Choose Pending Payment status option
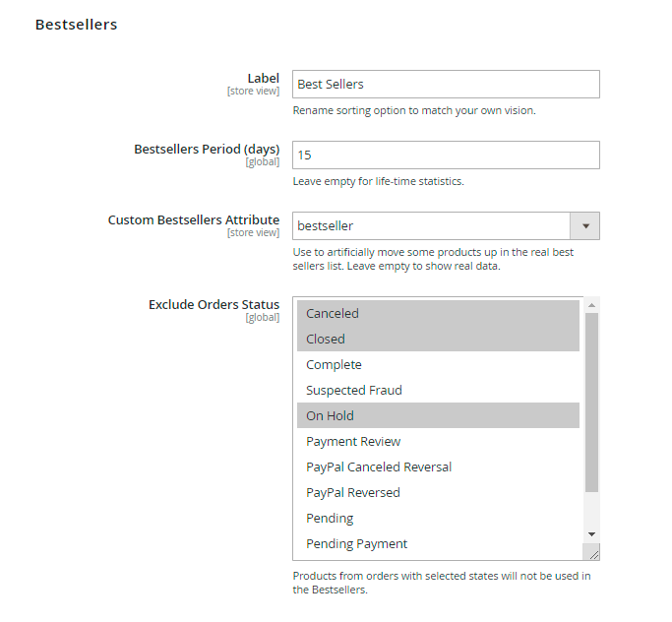Image resolution: width=672 pixels, height=622 pixels. [x=438, y=543]
